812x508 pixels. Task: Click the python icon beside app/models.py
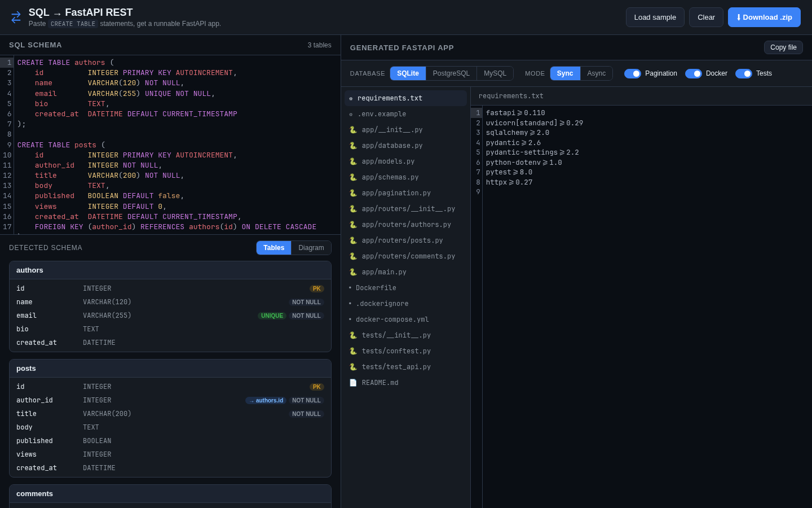(x=353, y=161)
